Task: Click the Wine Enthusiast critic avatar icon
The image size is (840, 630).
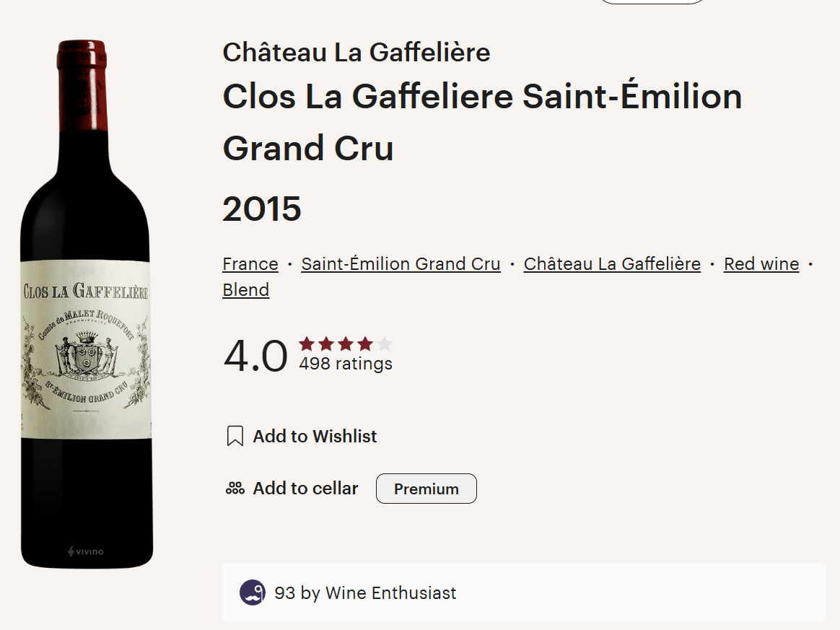Action: coord(253,592)
